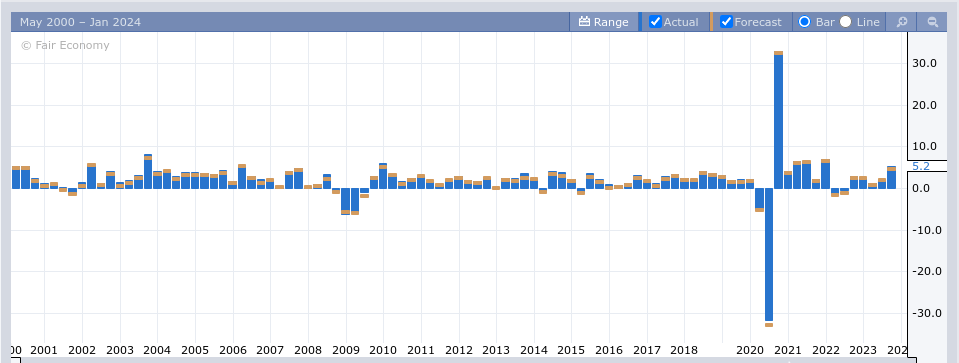
Task: Click the 2017 x-axis year label
Action: (x=646, y=351)
